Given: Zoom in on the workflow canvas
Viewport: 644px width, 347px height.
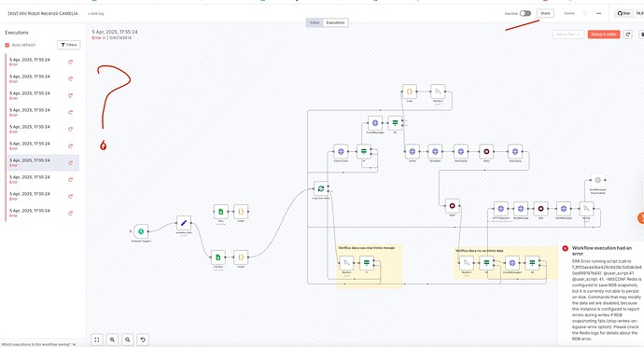Looking at the screenshot, I should tap(112, 340).
